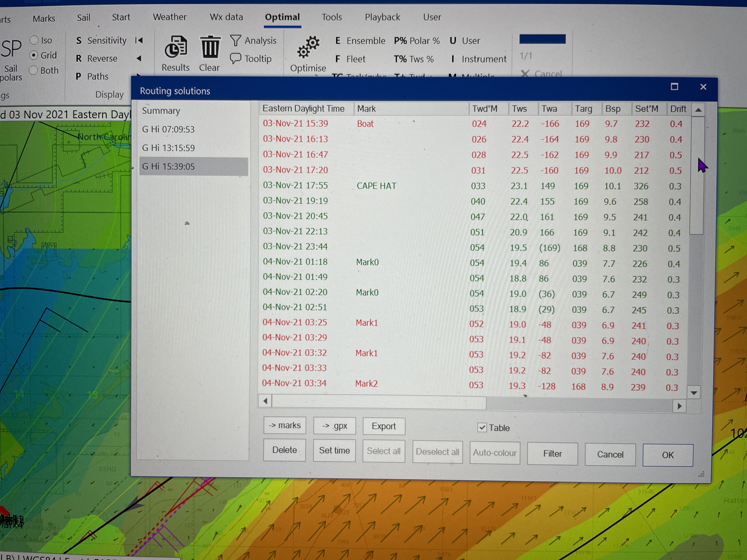Click Sensitivity skip-to-start arrow icon
This screenshot has width=747, height=560.
pyautogui.click(x=139, y=41)
